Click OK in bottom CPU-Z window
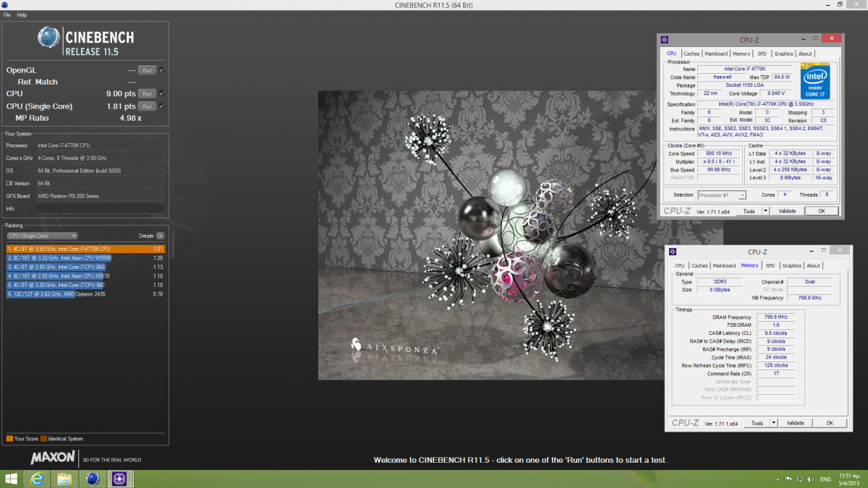 (x=830, y=423)
